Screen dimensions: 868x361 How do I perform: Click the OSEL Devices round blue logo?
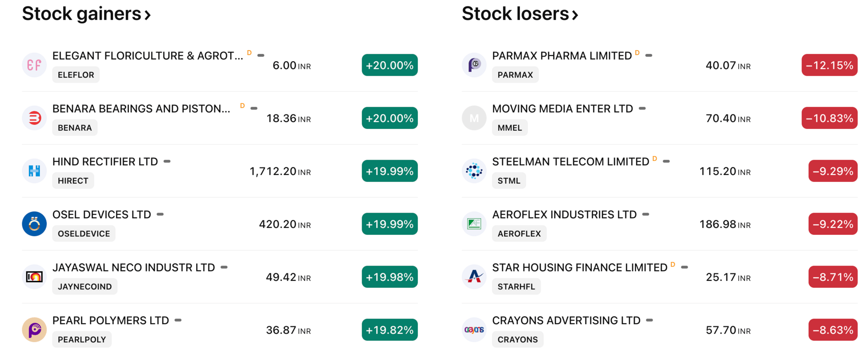point(34,224)
